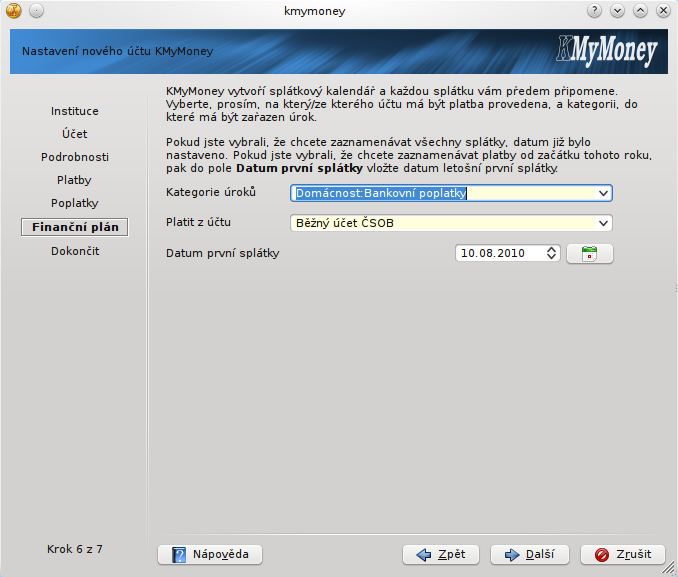Select the Poplatky wizard step
Image resolution: width=678 pixels, height=577 pixels.
coord(75,203)
